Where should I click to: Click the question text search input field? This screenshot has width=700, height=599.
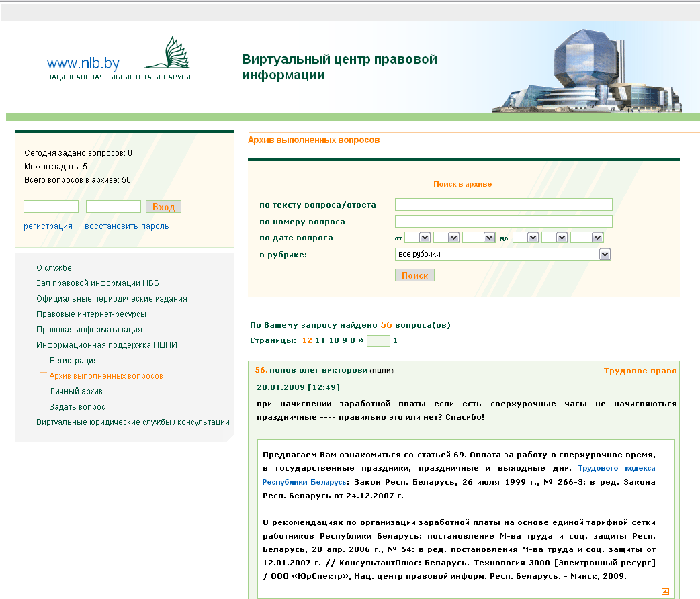(x=503, y=204)
